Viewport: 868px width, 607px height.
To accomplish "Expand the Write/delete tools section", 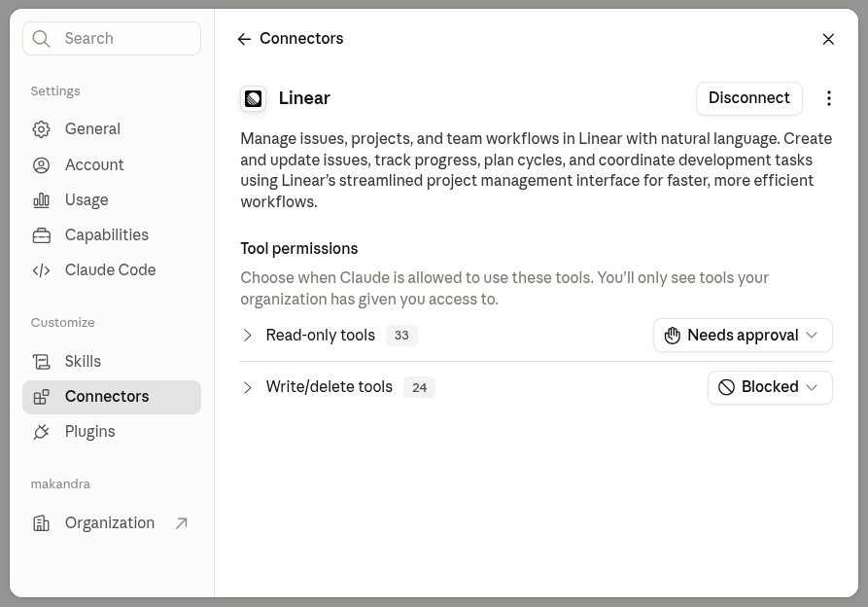I will click(x=248, y=387).
